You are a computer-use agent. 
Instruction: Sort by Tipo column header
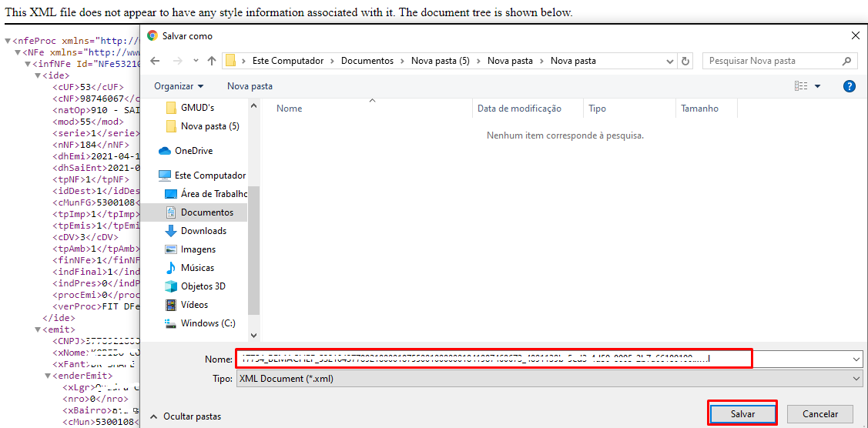(629, 109)
